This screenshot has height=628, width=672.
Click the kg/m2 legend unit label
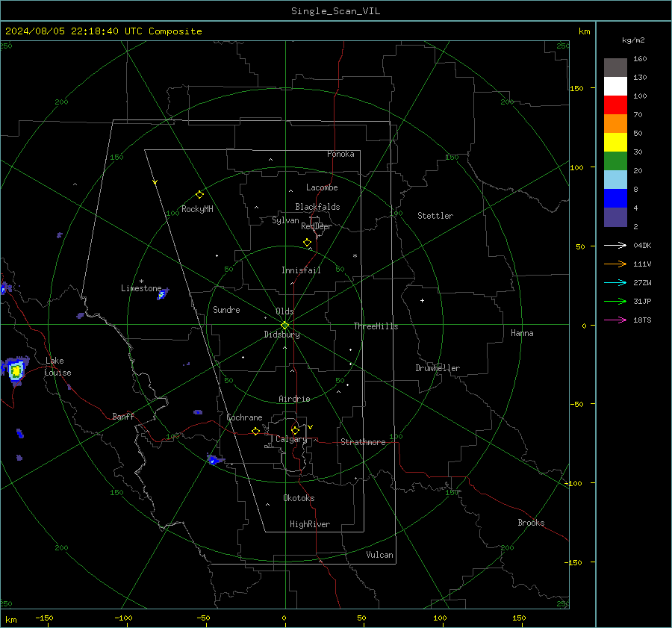(x=633, y=40)
